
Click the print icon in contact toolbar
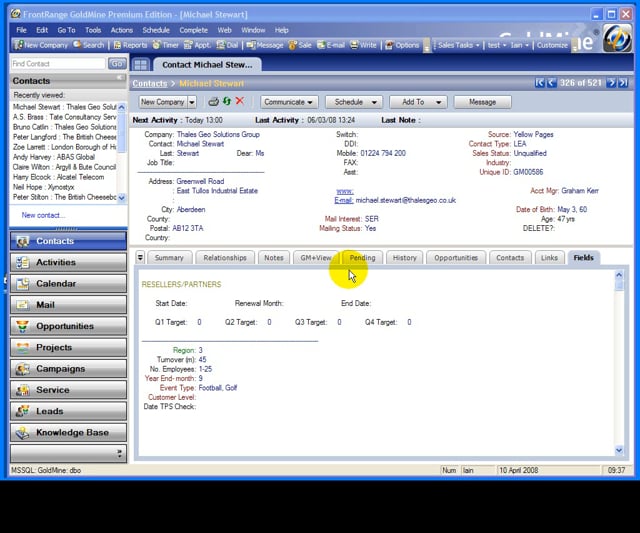coord(213,102)
